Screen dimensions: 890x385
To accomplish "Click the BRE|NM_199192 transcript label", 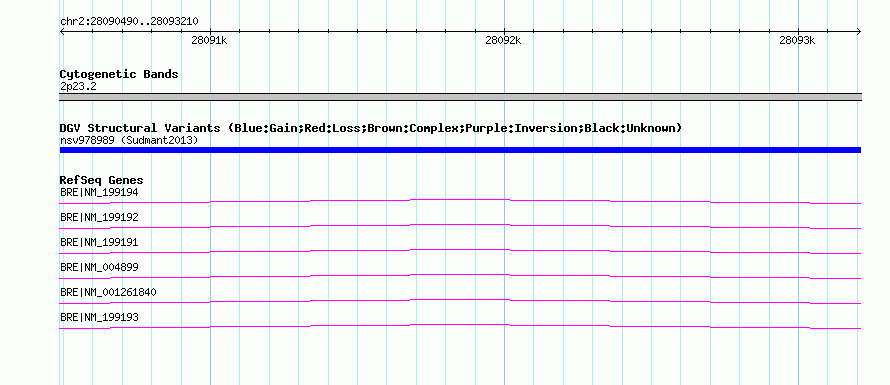I will point(99,217).
